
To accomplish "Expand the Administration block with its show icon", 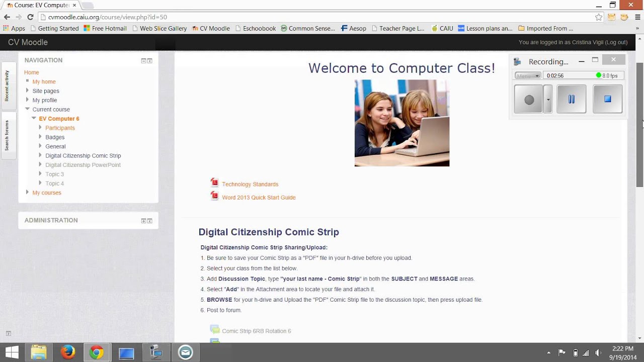I will tap(143, 221).
